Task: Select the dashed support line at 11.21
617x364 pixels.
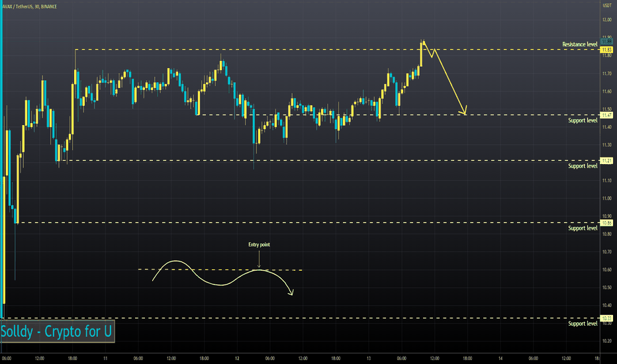Action: pyautogui.click(x=328, y=161)
